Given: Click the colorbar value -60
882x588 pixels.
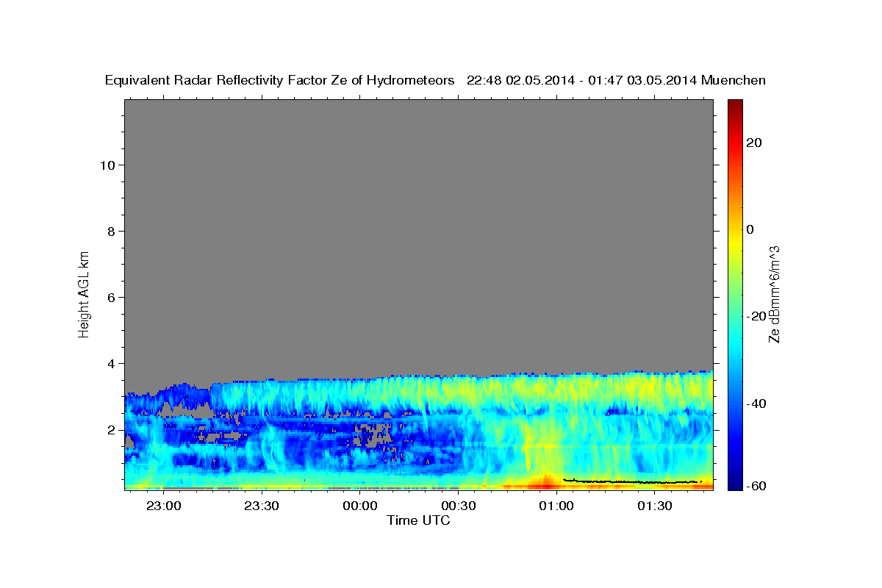Looking at the screenshot, I should (756, 486).
